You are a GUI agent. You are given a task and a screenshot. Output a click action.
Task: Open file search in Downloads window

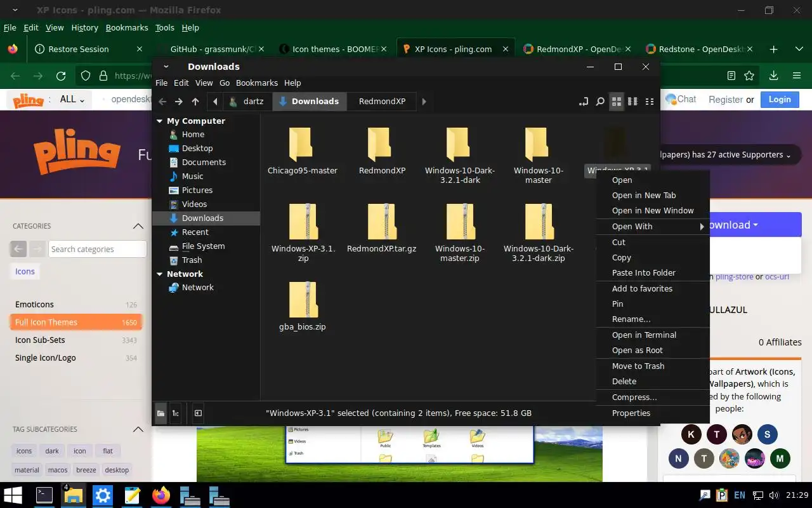click(600, 102)
